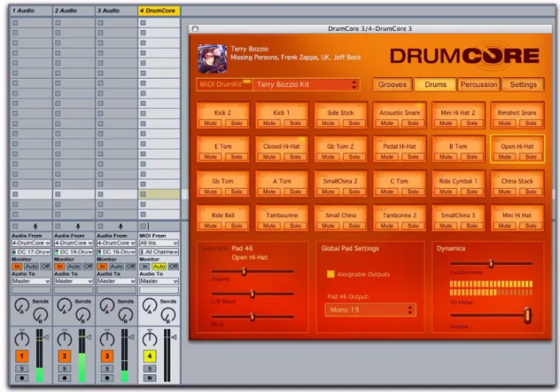Set track 2 Monitor to Auto
Screen dimensions: 560x392
(x=74, y=266)
